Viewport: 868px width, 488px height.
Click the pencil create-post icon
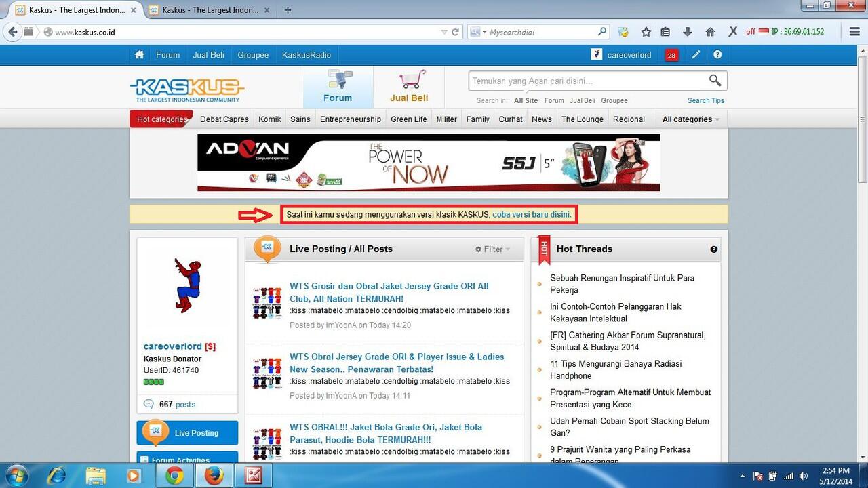[x=696, y=55]
